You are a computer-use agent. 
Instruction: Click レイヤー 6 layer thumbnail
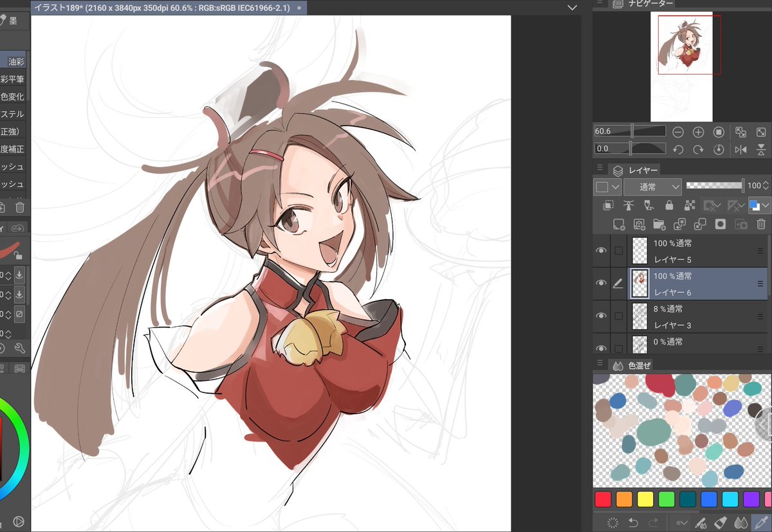click(639, 284)
